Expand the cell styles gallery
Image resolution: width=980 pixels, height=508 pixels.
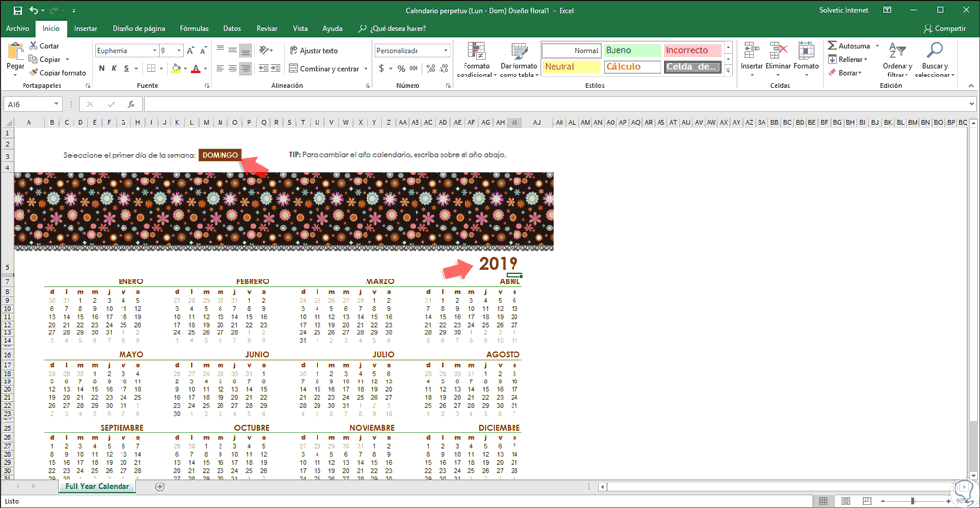click(728, 71)
